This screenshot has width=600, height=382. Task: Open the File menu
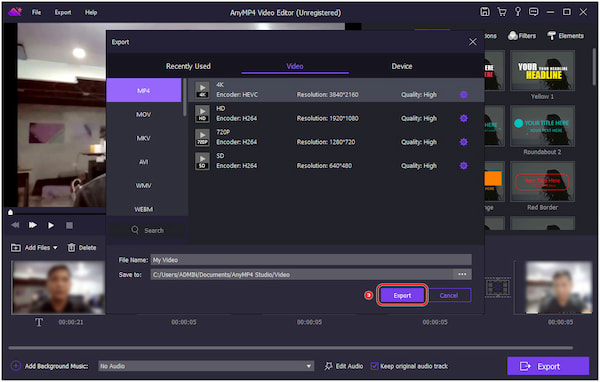[x=36, y=12]
